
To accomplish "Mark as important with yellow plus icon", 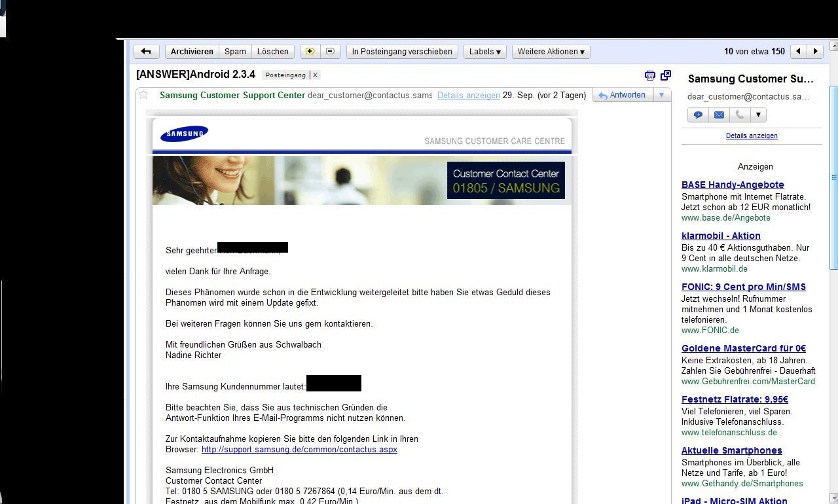I will pyautogui.click(x=310, y=51).
